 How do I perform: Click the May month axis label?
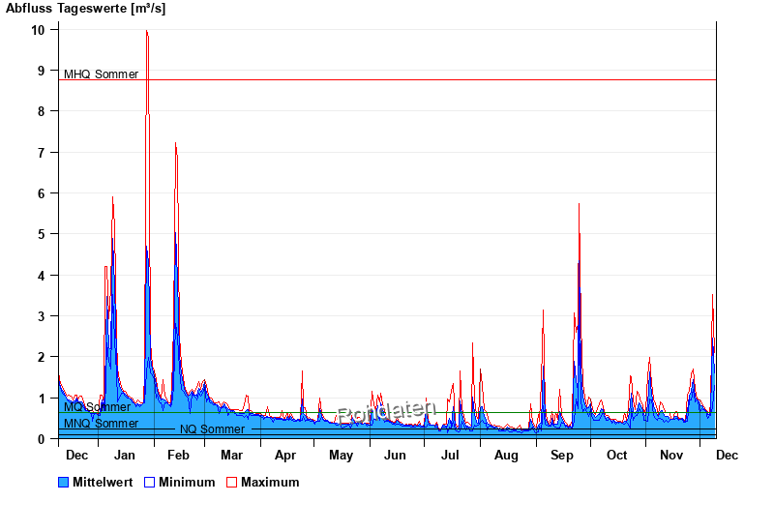click(x=341, y=455)
